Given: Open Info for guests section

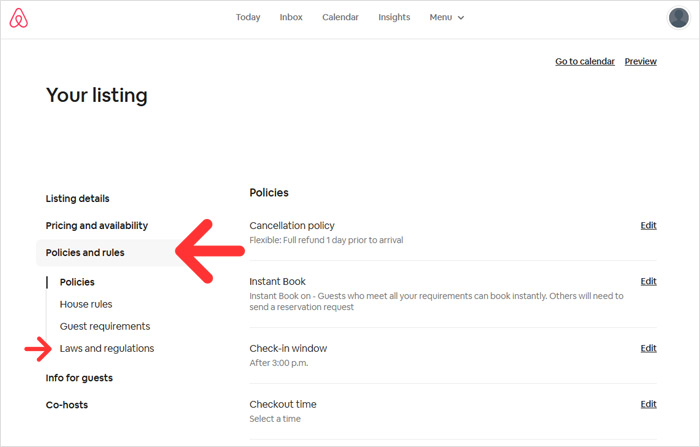Looking at the screenshot, I should coord(79,378).
